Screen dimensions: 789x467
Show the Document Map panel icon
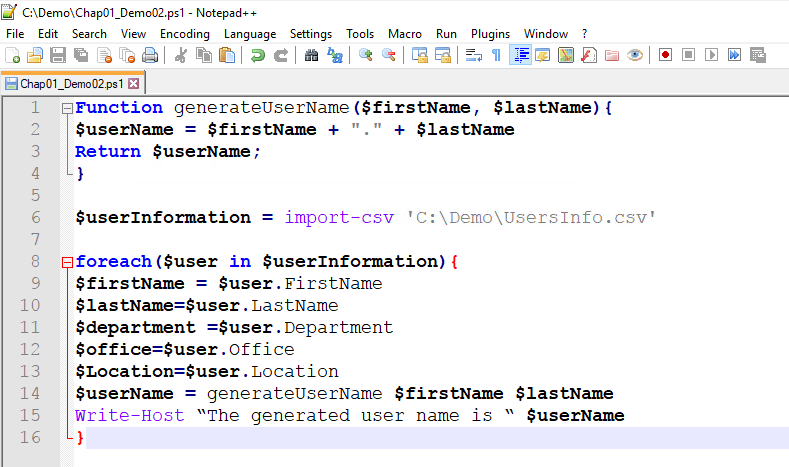566,55
